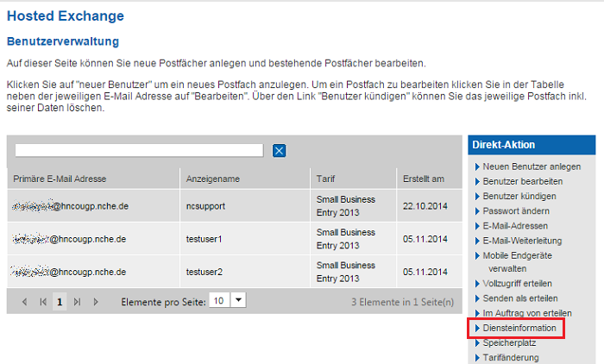The image size is (604, 364).
Task: Go to previous page arrow in pager
Action: pyautogui.click(x=24, y=302)
